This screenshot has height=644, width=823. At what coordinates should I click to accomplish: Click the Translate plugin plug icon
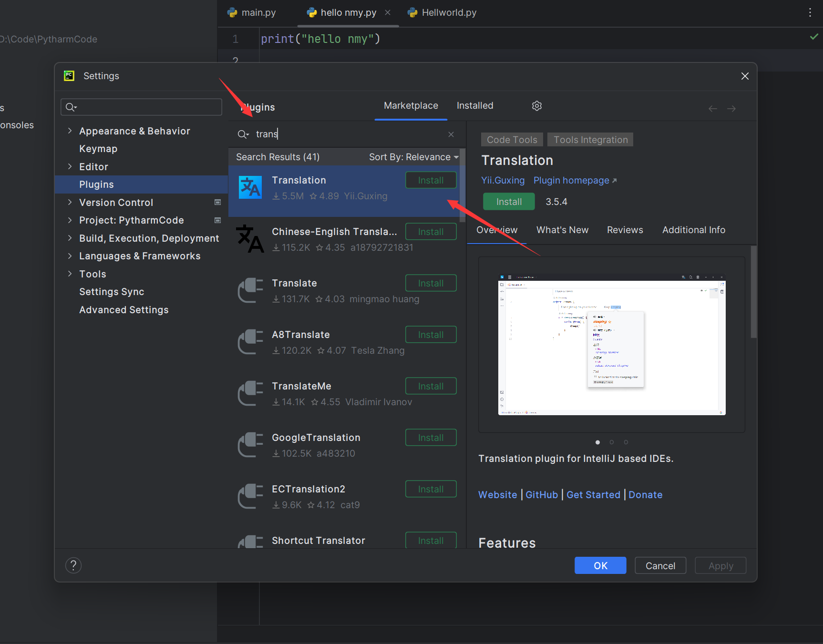tap(250, 291)
